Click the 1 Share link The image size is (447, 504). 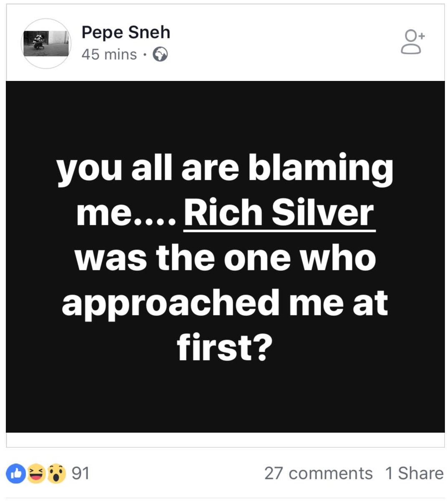pos(414,474)
